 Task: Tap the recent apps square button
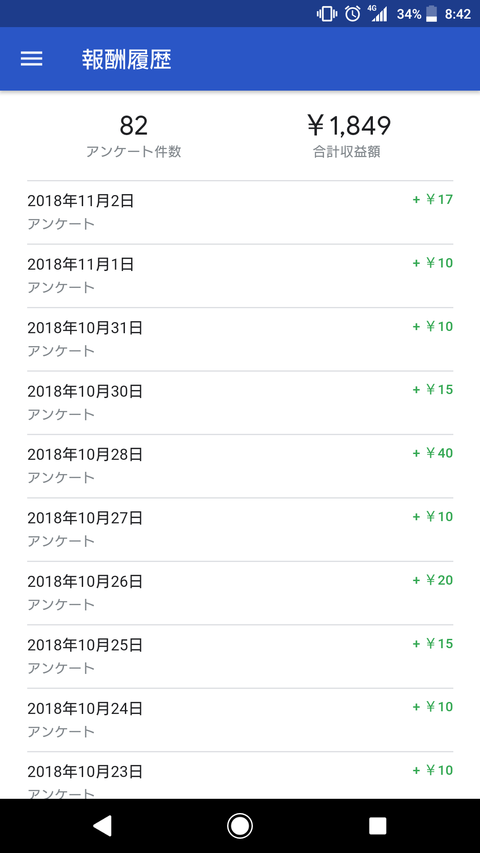[378, 826]
